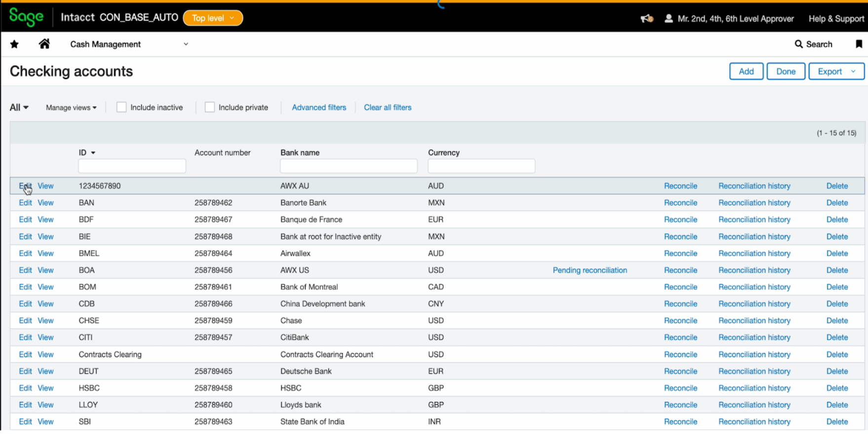Tick the Include private checkbox
This screenshot has width=868, height=435.
pyautogui.click(x=210, y=107)
